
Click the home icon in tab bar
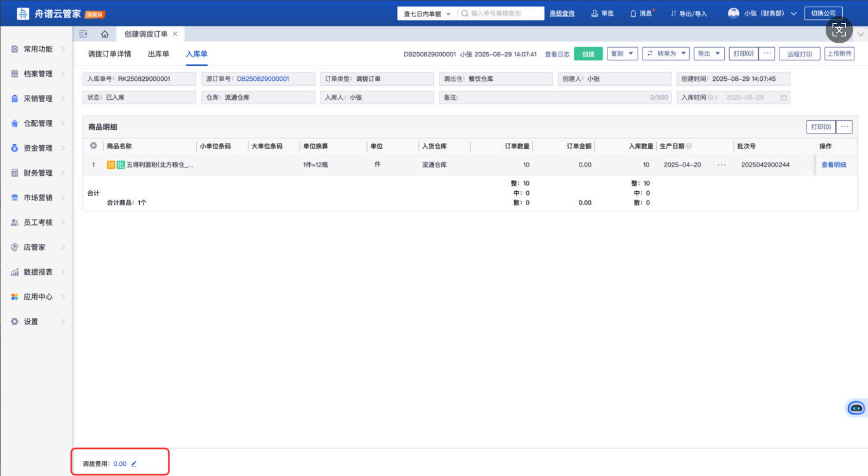coord(105,34)
